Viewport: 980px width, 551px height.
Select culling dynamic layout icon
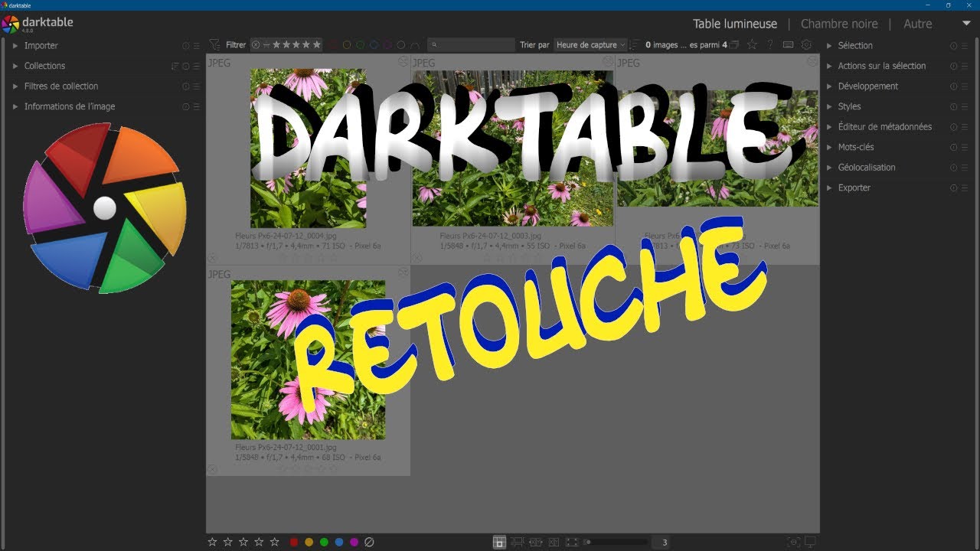(554, 543)
